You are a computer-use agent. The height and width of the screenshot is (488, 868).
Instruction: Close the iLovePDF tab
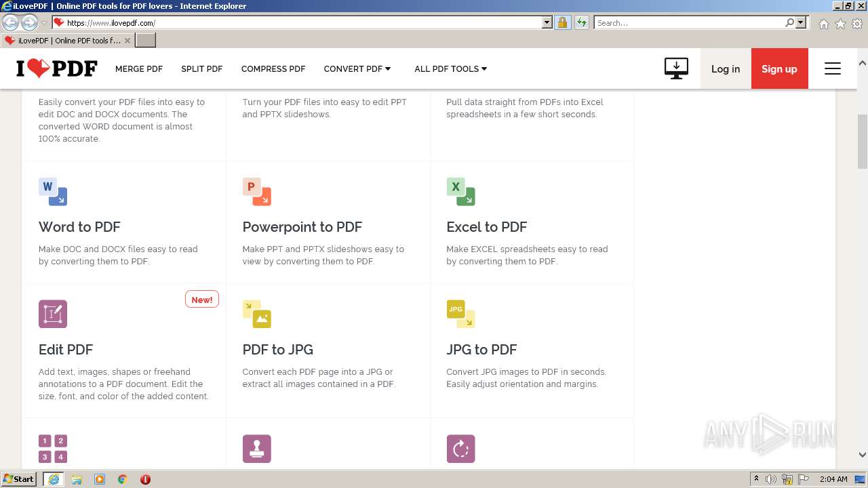(x=127, y=41)
